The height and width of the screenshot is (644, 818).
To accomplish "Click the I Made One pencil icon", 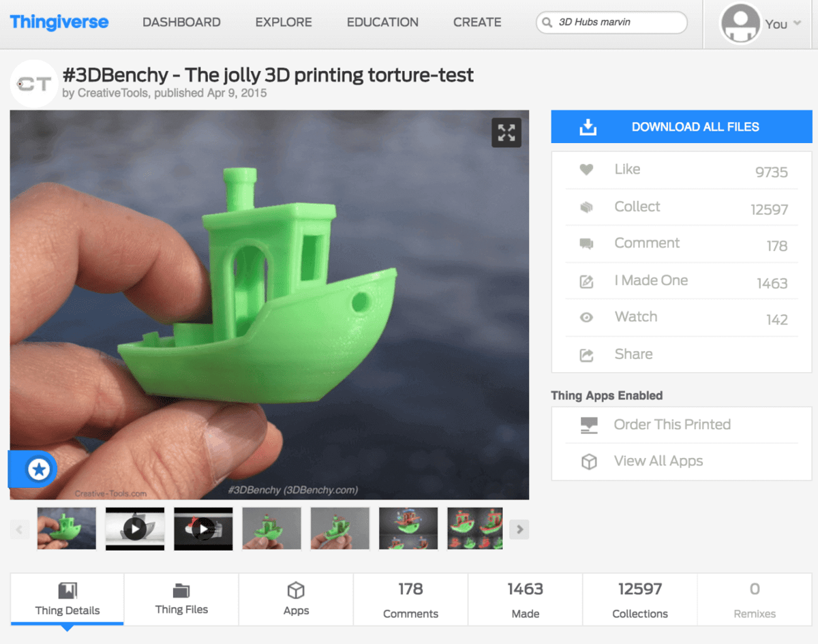I will 586,281.
